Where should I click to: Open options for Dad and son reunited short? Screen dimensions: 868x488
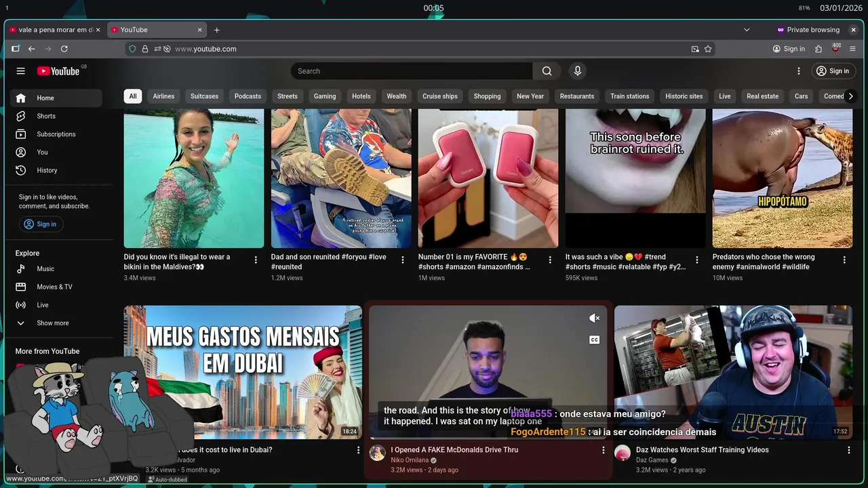[x=403, y=260]
